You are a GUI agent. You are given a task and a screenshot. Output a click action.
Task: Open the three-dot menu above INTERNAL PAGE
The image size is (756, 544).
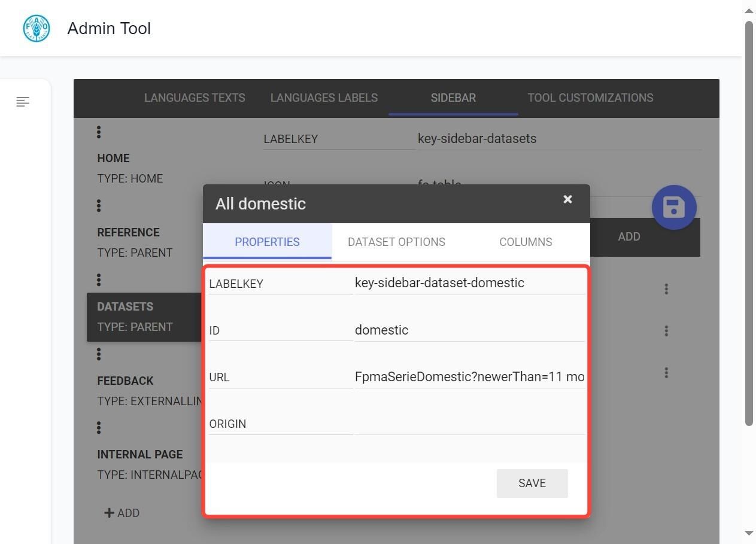[99, 427]
